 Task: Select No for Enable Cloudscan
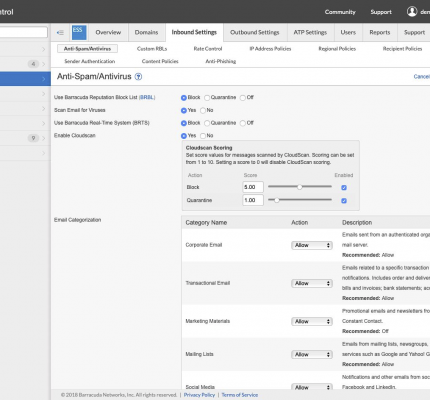[203, 136]
